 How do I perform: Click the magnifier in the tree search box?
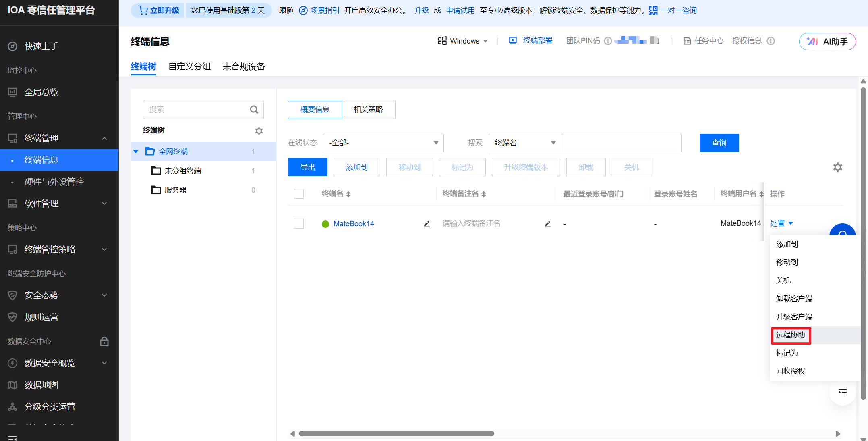tap(254, 109)
